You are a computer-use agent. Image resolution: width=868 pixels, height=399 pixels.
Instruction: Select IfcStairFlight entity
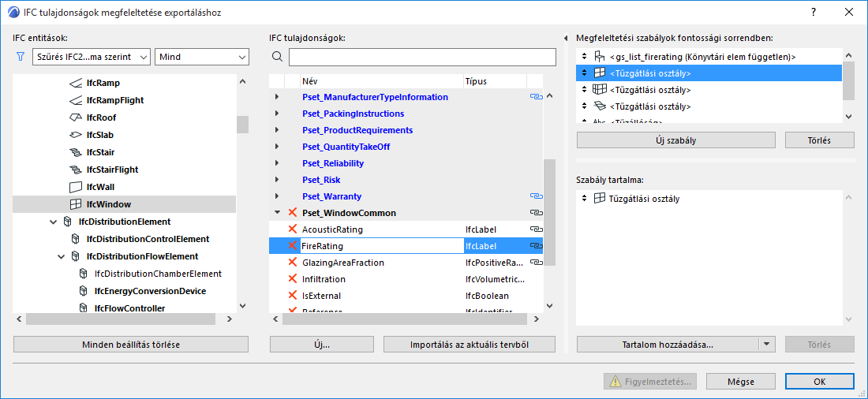[112, 170]
